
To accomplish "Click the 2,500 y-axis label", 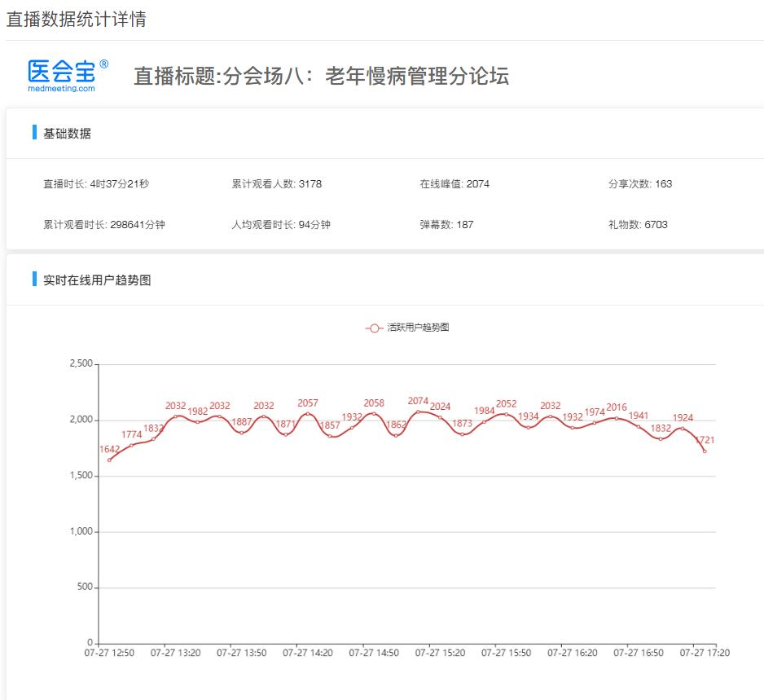I will [x=81, y=363].
